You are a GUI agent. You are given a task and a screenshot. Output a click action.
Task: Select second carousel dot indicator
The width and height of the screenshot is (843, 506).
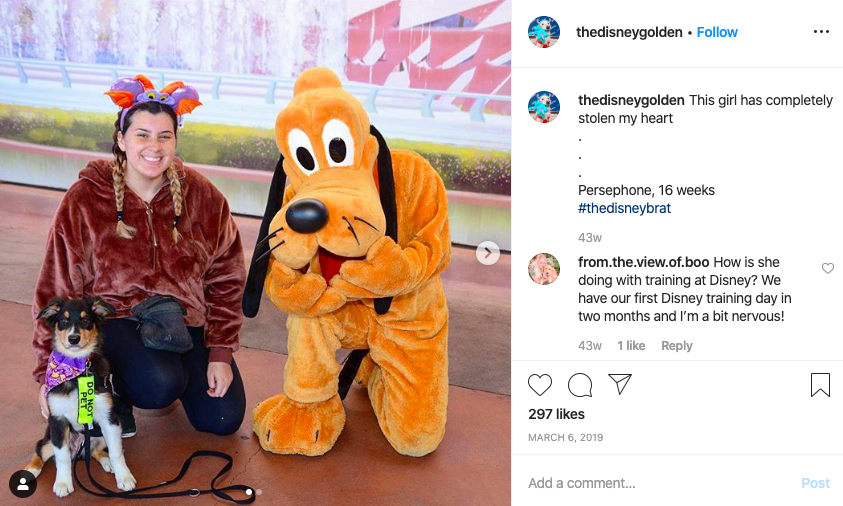tap(259, 491)
